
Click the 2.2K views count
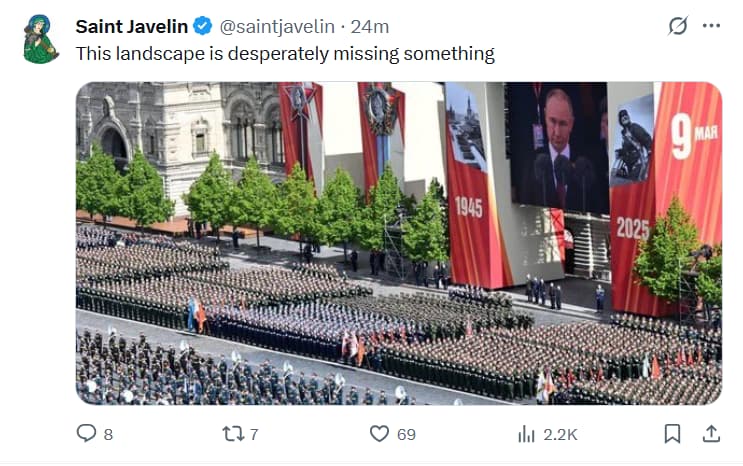point(560,434)
